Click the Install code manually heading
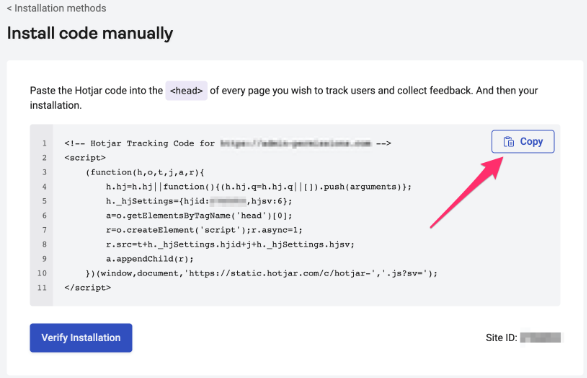587x378 pixels. point(90,33)
